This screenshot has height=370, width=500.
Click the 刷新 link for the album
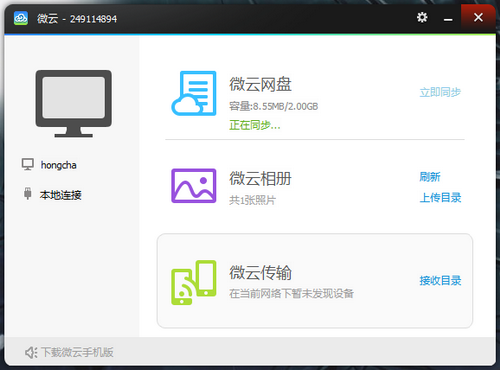430,177
